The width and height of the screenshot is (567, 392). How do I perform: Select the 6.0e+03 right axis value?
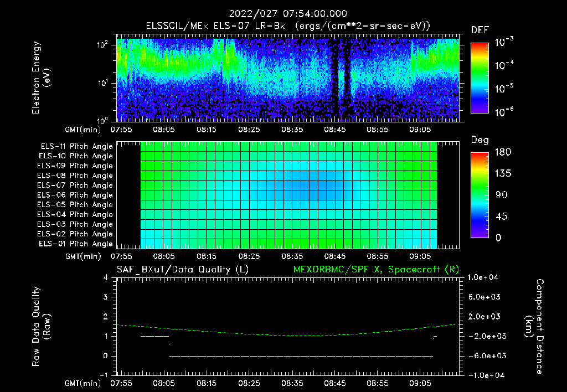coord(484,297)
